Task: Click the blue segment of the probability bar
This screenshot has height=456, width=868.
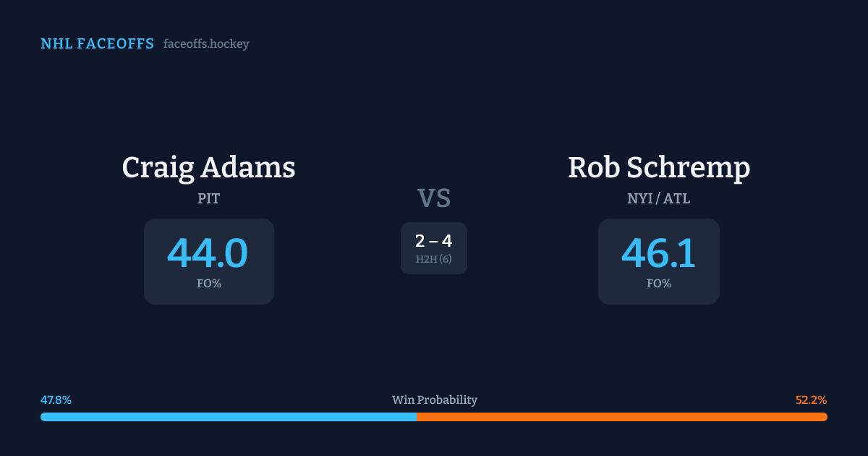Action: click(x=228, y=417)
